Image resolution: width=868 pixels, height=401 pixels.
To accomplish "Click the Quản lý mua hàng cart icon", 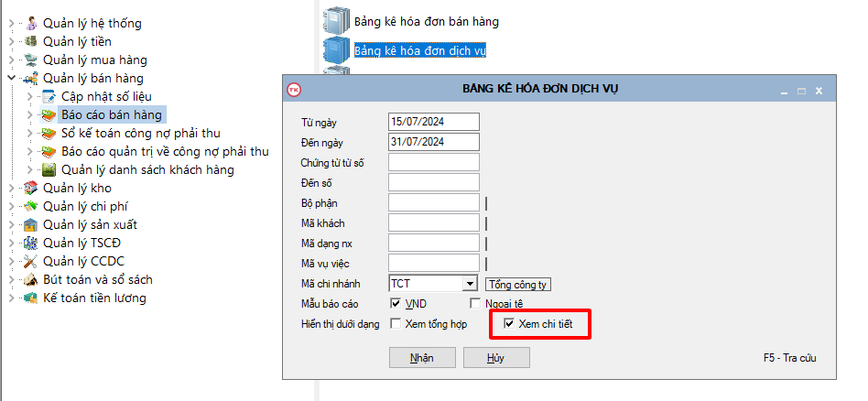I will pos(31,60).
